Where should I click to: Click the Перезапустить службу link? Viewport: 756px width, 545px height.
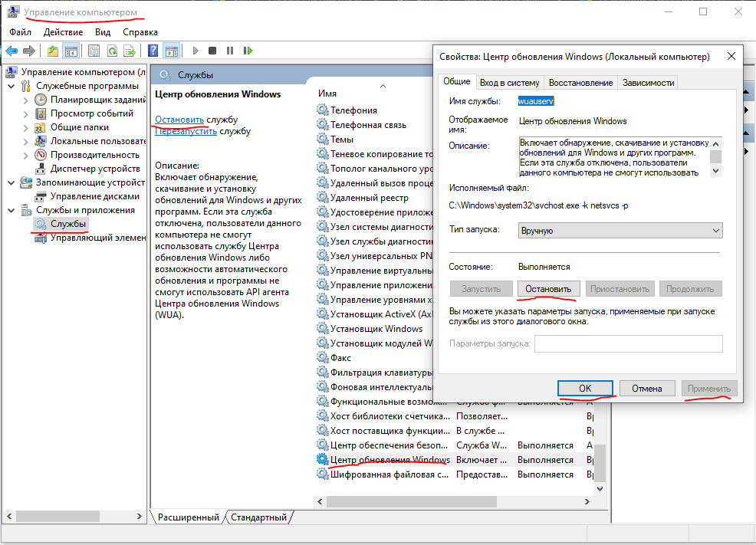click(186, 131)
